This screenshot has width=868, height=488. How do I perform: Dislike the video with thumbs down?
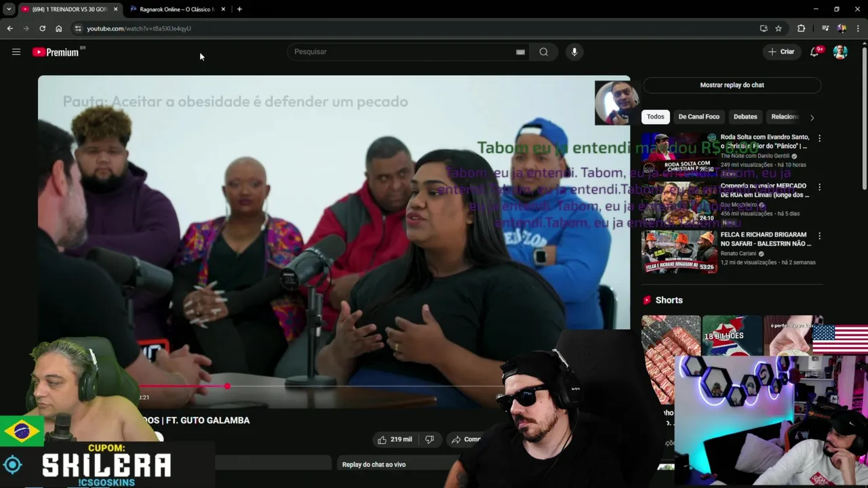tap(429, 439)
